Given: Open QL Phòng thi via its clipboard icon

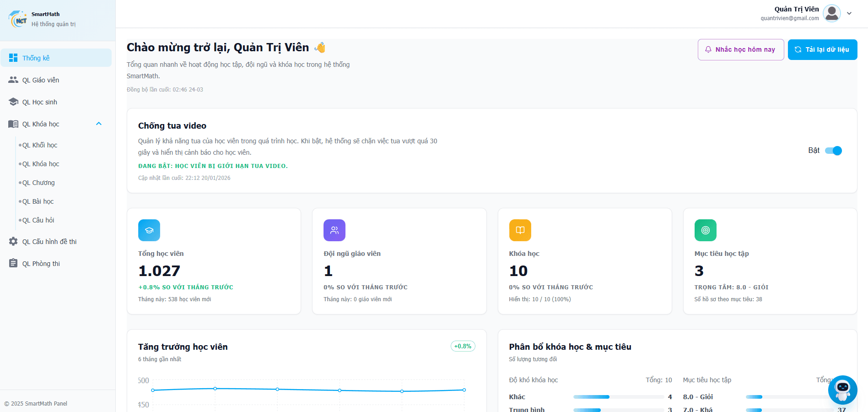Looking at the screenshot, I should point(13,263).
